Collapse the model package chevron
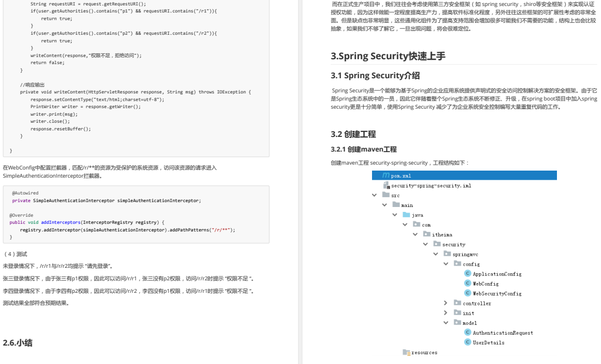This screenshot has width=601, height=364. (x=446, y=323)
